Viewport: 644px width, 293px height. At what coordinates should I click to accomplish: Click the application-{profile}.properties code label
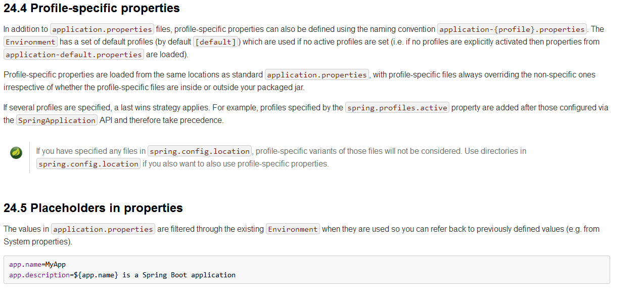[x=512, y=29]
